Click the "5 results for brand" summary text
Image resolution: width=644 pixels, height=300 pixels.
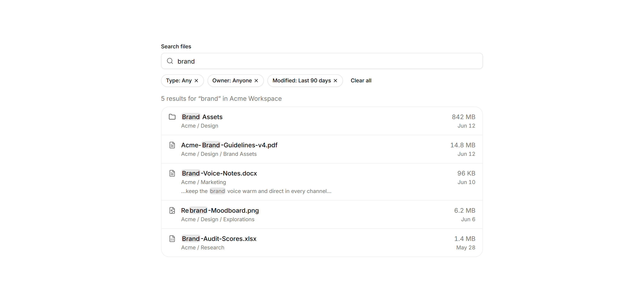(x=221, y=99)
